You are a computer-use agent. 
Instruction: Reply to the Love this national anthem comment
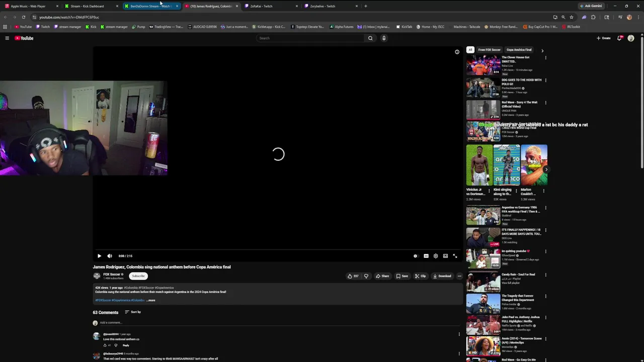click(x=126, y=345)
